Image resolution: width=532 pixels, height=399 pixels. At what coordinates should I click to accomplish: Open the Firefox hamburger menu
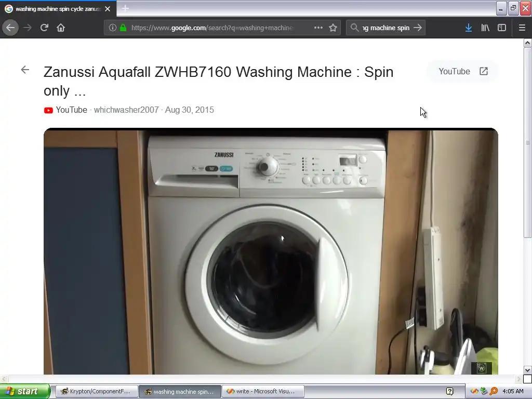tap(522, 28)
